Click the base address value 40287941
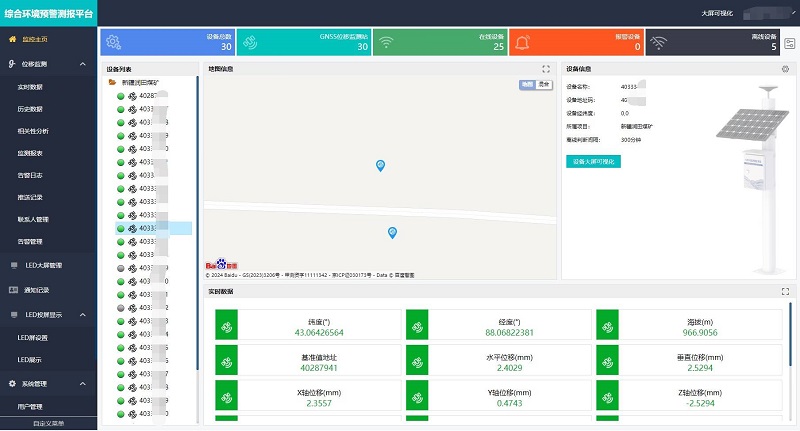Screen dimensions: 800x431 319,368
